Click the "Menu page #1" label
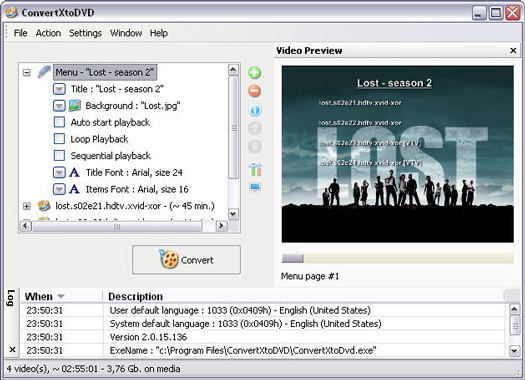This screenshot has width=525, height=380. click(310, 276)
